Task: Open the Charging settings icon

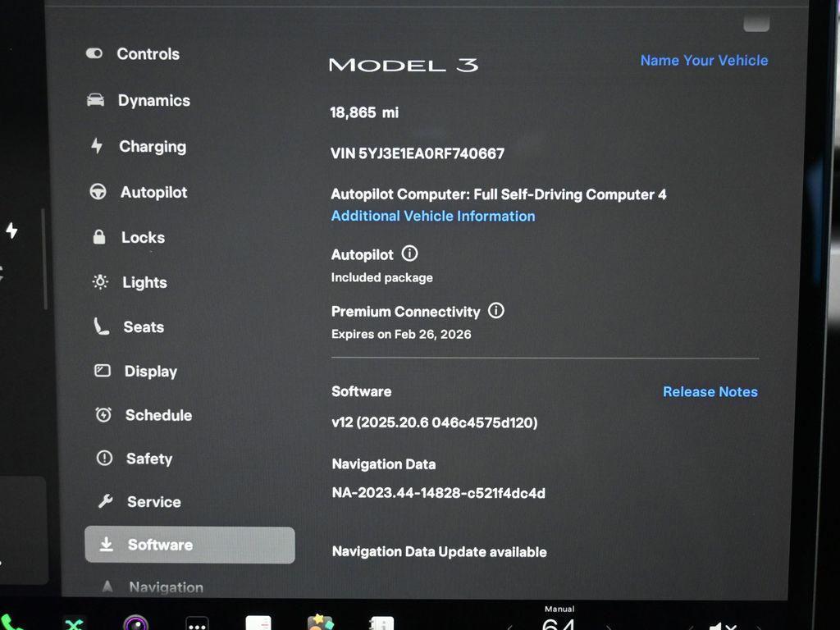Action: (x=98, y=146)
